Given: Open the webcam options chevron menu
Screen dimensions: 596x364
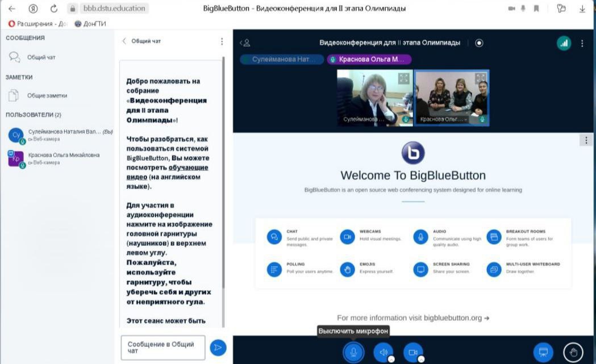Looking at the screenshot, I should [x=421, y=359].
